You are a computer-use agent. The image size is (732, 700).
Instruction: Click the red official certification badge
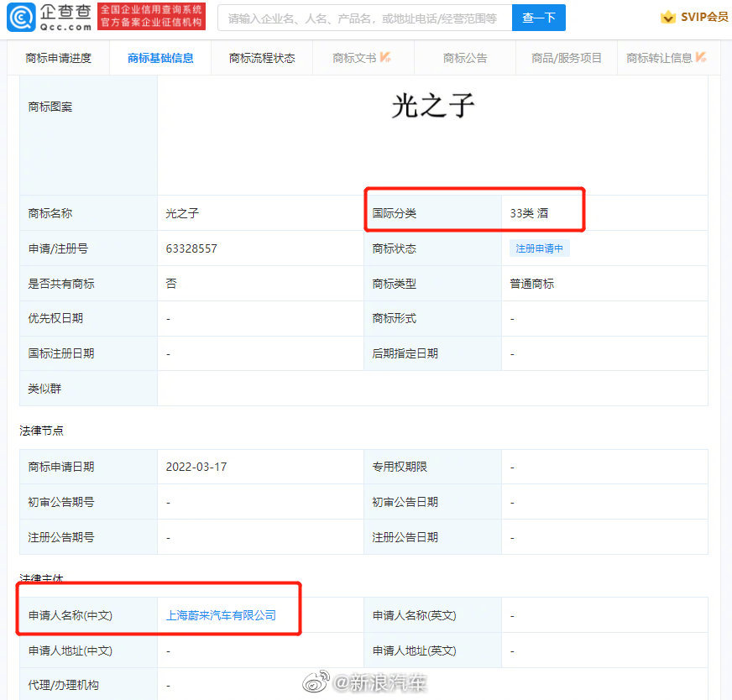coord(154,17)
